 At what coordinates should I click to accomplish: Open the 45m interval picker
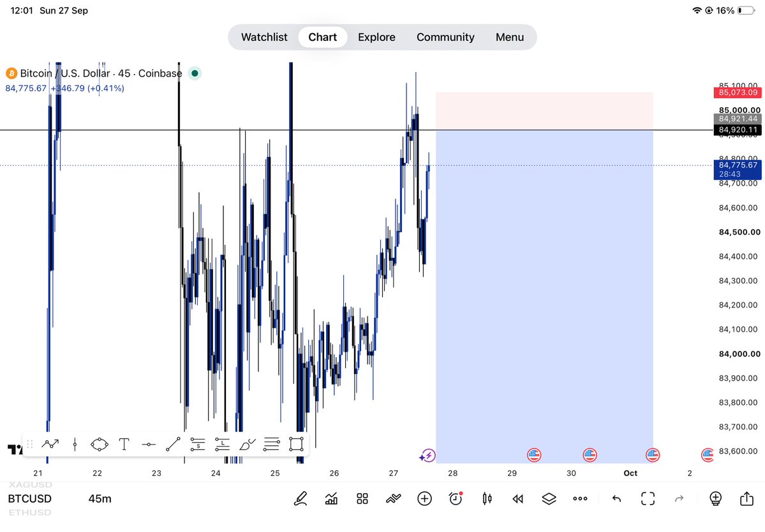[x=100, y=498]
